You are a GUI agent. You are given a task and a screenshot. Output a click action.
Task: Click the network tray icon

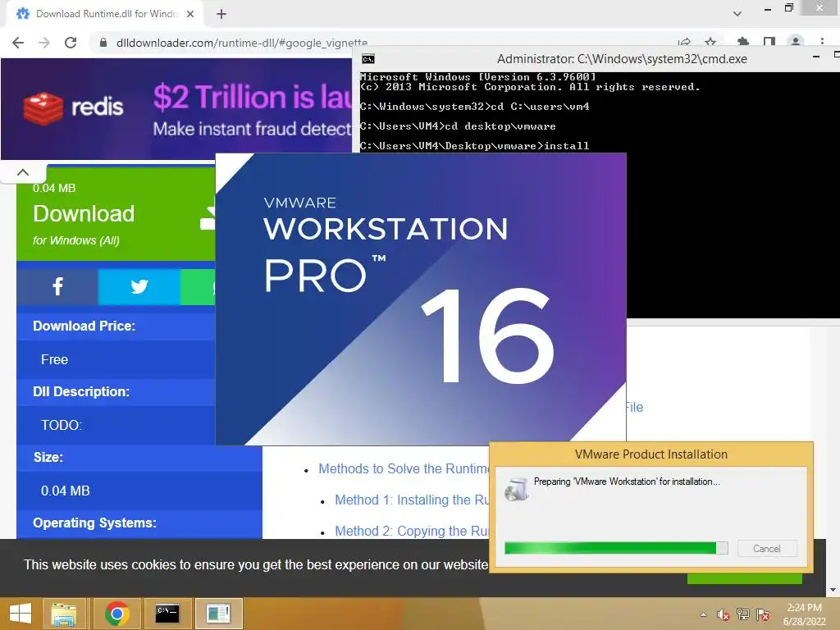click(x=743, y=614)
